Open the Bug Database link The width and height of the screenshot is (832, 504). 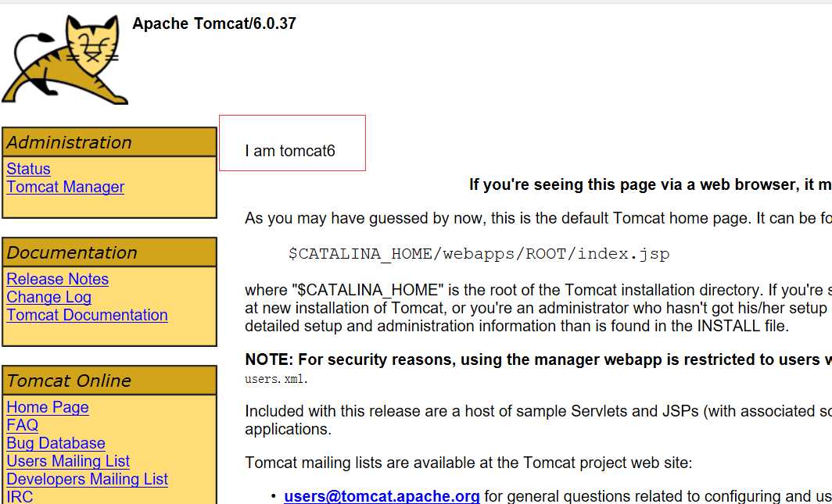[x=56, y=443]
